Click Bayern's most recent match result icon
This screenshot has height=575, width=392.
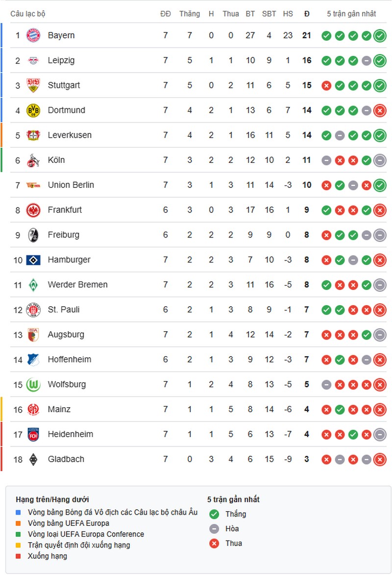380,35
